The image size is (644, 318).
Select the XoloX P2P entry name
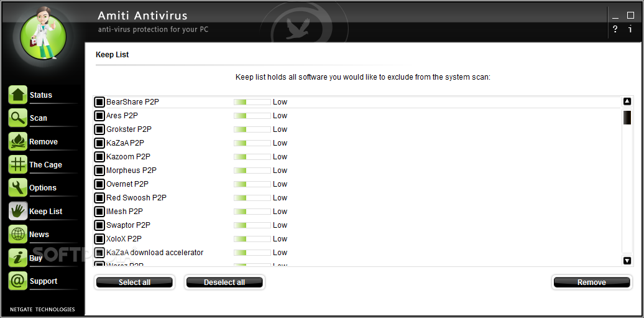124,238
